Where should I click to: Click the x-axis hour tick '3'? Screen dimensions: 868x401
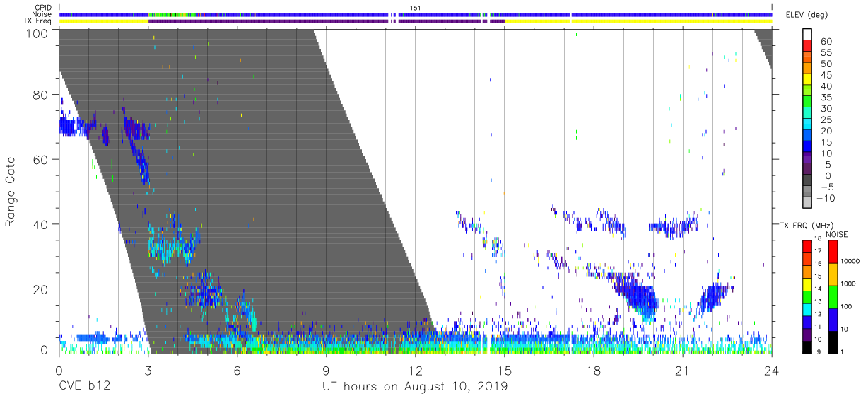click(x=148, y=371)
